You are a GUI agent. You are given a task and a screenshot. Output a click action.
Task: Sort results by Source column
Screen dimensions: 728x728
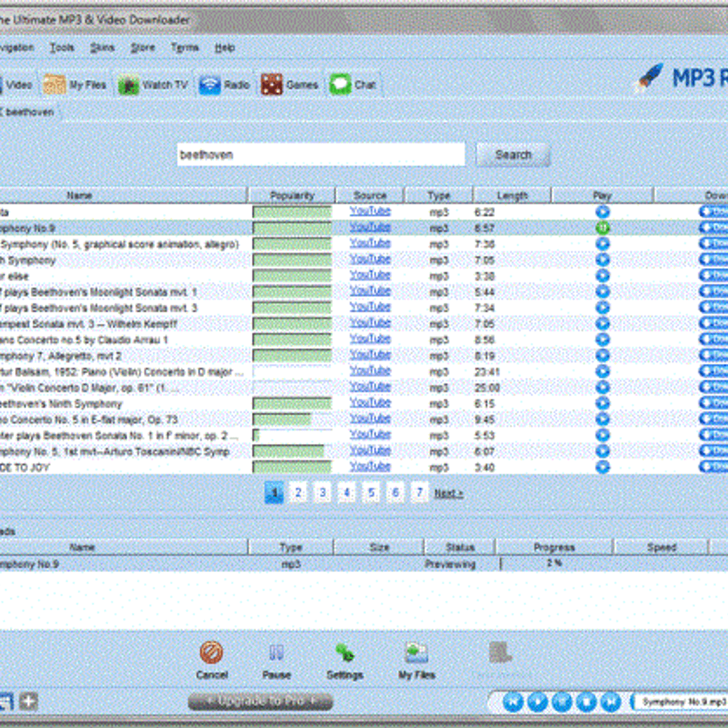coord(369,195)
